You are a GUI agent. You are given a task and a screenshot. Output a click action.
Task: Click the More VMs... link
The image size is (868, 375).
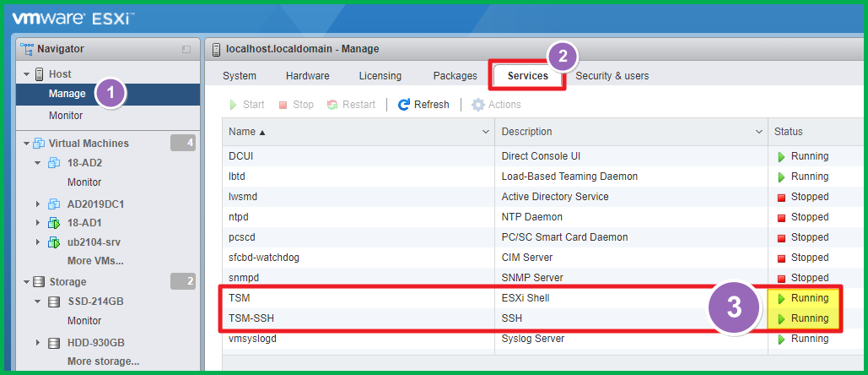click(x=95, y=261)
